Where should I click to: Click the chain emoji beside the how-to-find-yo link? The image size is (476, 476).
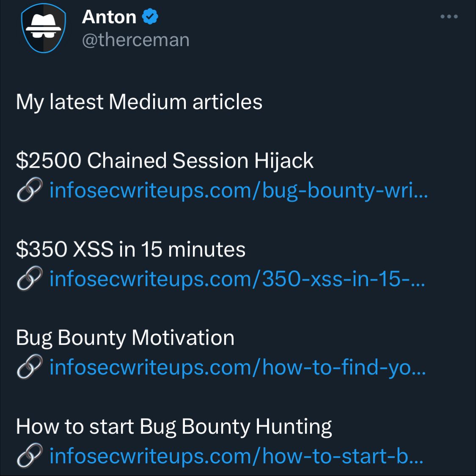click(x=30, y=367)
